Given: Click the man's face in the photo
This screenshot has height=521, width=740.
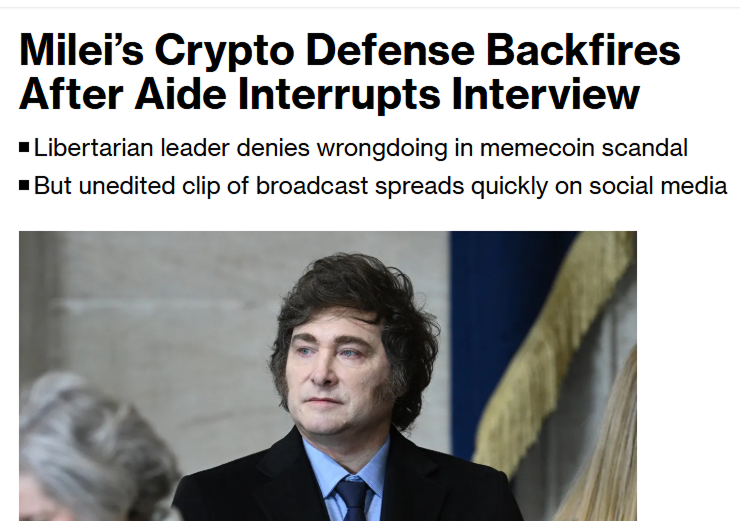Looking at the screenshot, I should point(335,373).
